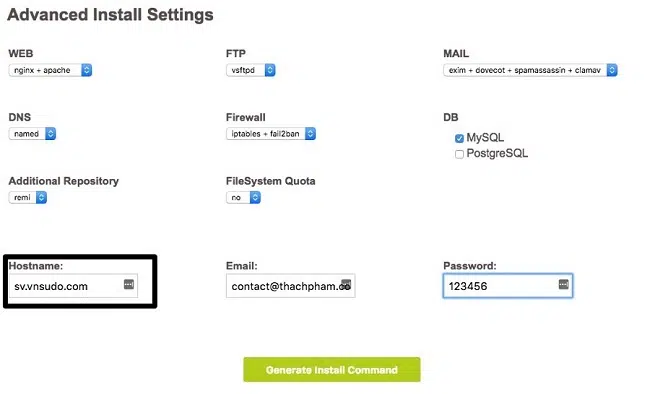The height and width of the screenshot is (394, 650).
Task: Open the iptables + fail2ban dropdown
Action: (271, 134)
